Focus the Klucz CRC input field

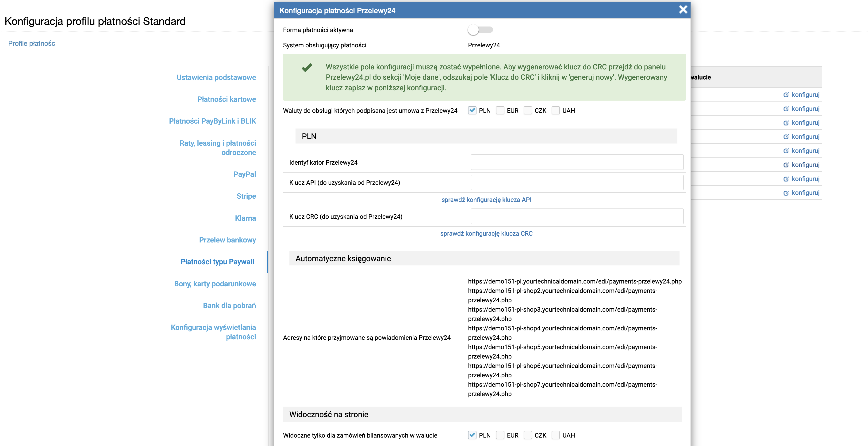[x=577, y=216]
